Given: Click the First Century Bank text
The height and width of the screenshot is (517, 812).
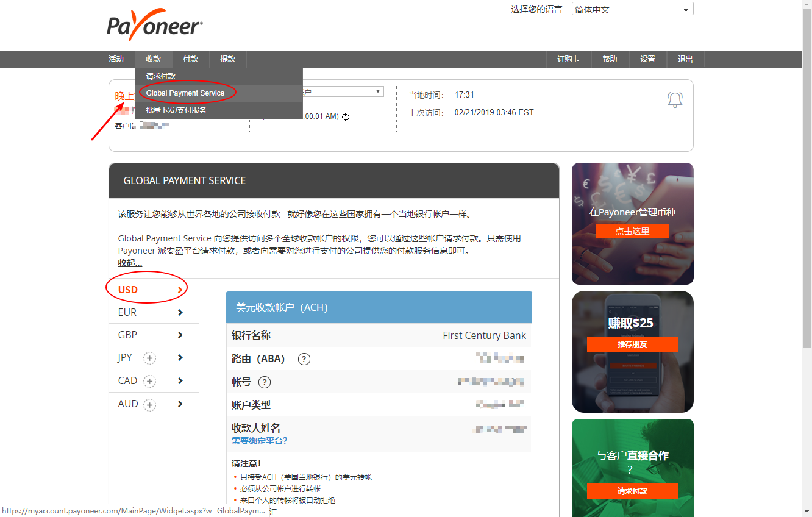Looking at the screenshot, I should tap(484, 335).
